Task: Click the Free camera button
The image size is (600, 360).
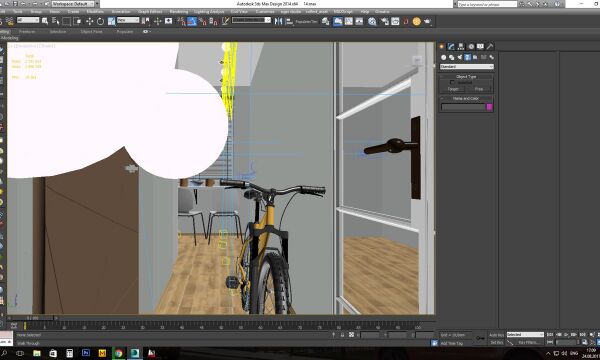Action: coord(479,89)
